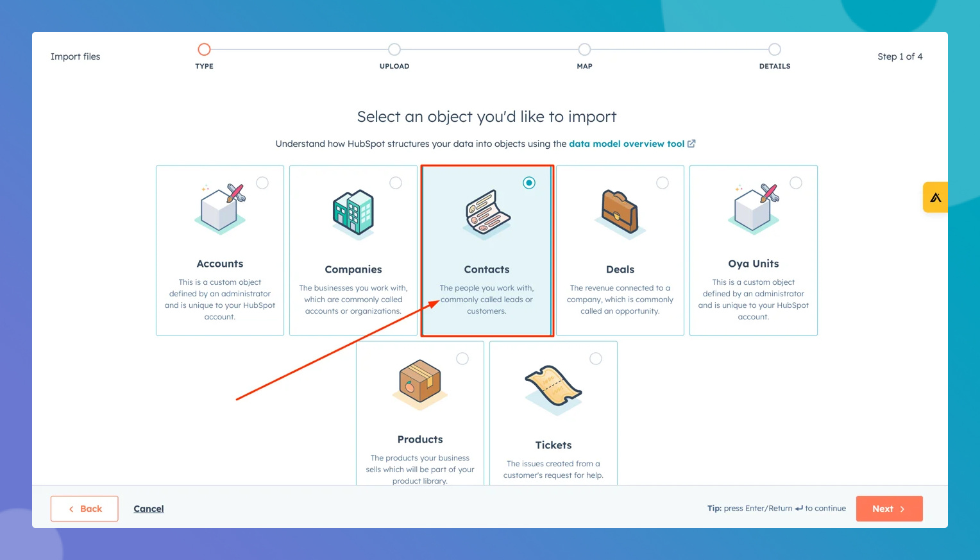Open external link icon beside data model tool
The image size is (980, 560).
[691, 144]
